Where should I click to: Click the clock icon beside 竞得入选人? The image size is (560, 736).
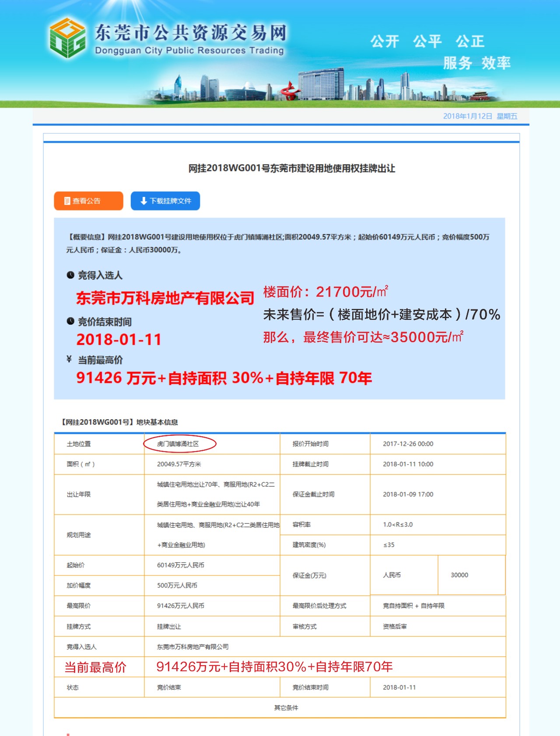(70, 275)
